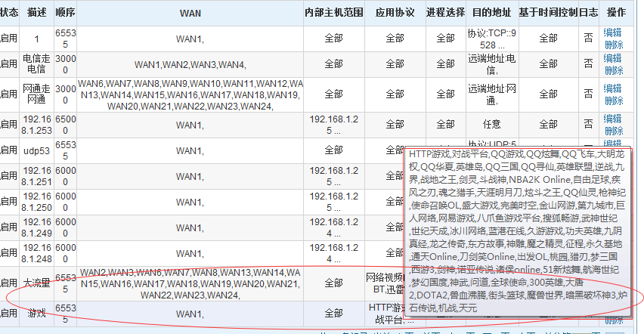The width and height of the screenshot is (644, 334).
Task: Click the 内部主机范围 column header
Action: 334,13
